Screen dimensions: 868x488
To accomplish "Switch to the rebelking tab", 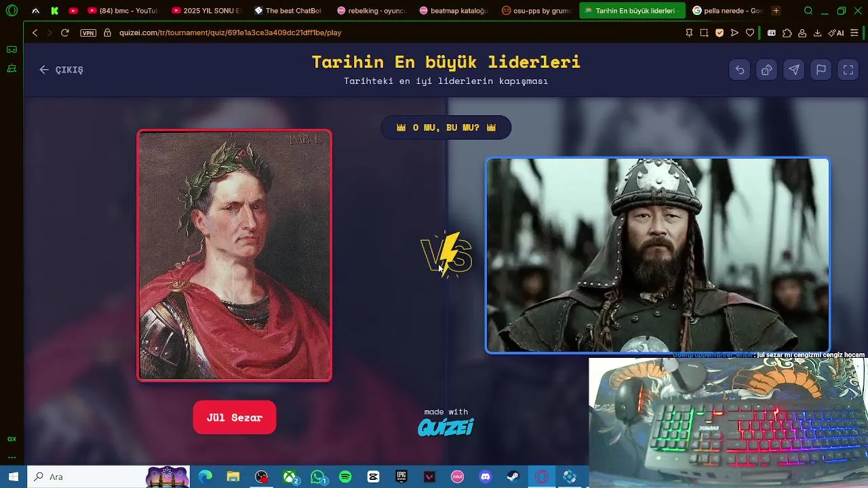I will click(x=371, y=11).
